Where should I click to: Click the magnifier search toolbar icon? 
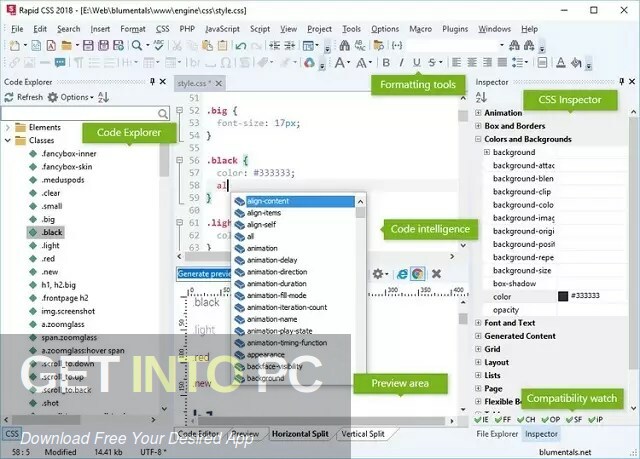coord(137,45)
